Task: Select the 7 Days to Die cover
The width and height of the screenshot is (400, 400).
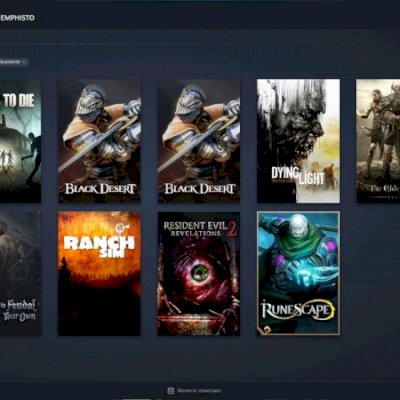Action: [20, 141]
